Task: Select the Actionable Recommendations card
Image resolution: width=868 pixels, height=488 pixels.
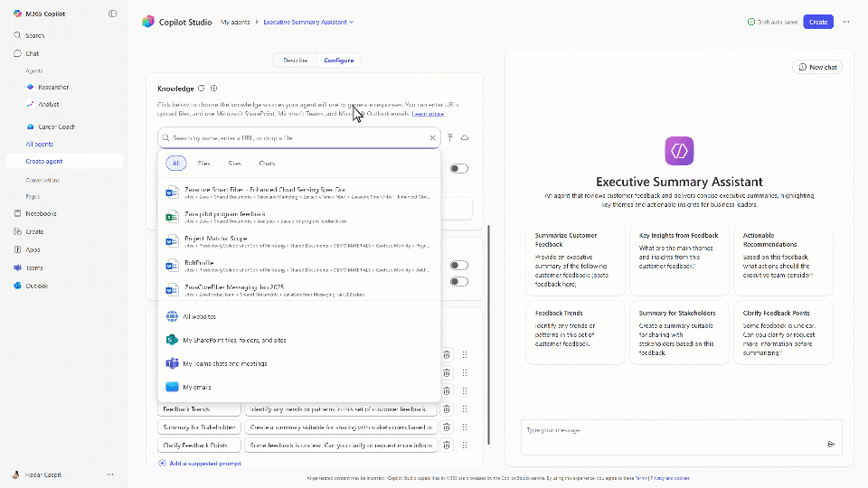Action: pos(783,259)
